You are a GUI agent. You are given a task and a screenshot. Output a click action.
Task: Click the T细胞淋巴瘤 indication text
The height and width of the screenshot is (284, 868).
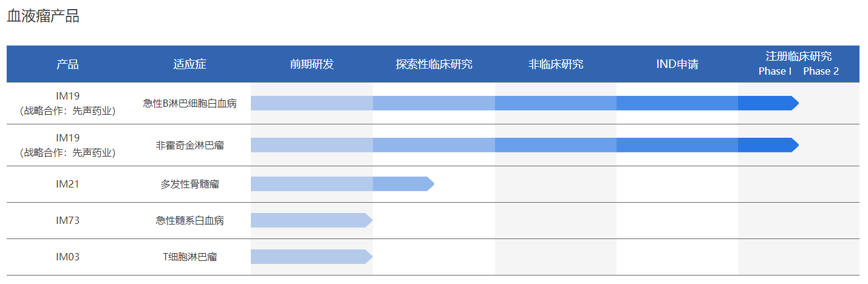[190, 257]
